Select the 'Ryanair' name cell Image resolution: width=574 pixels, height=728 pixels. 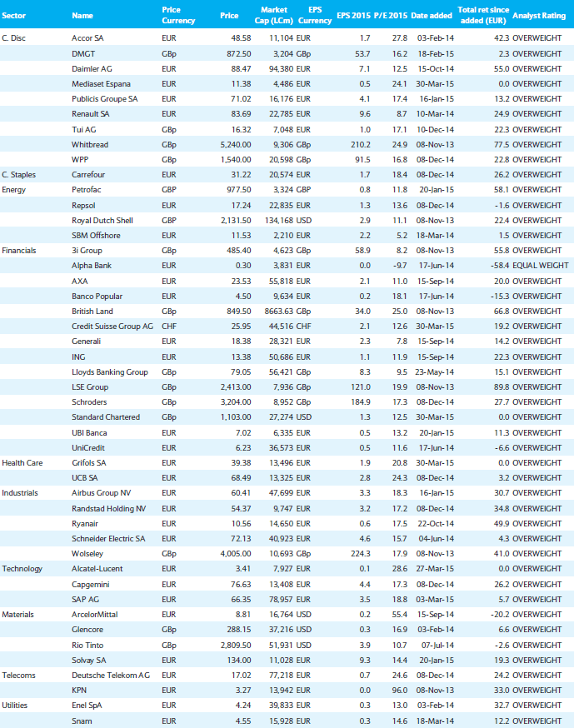tap(84, 524)
